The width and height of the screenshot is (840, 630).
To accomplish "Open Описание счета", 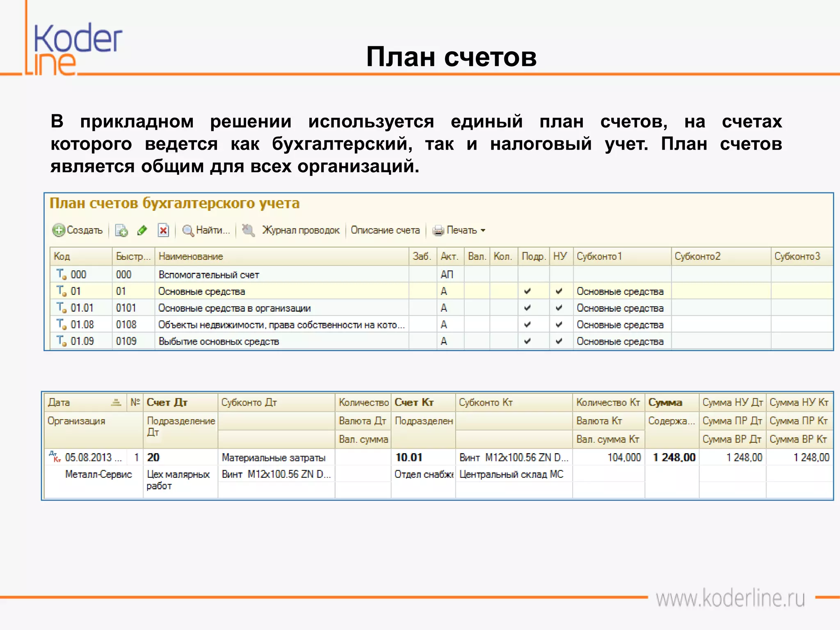I will [385, 230].
